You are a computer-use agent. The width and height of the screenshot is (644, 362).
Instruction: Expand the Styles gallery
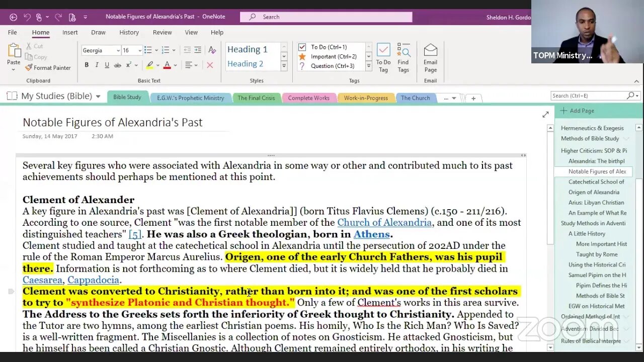tap(284, 66)
